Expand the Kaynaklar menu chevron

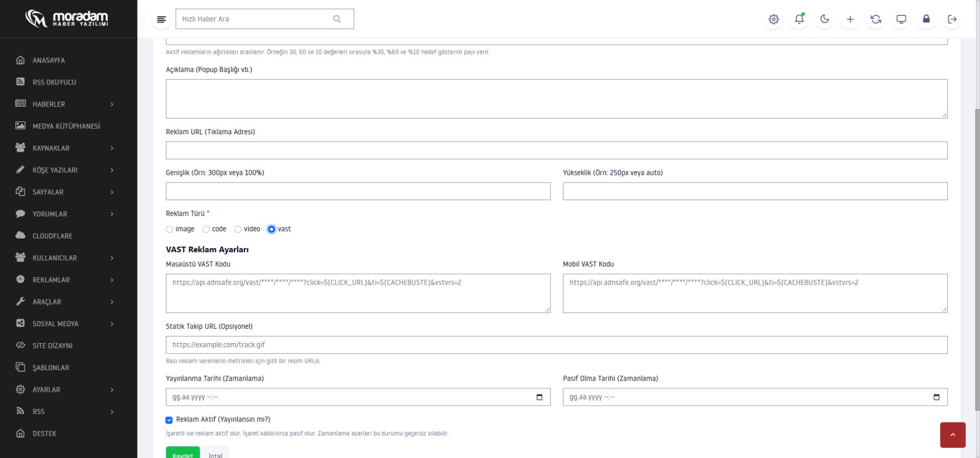[112, 148]
